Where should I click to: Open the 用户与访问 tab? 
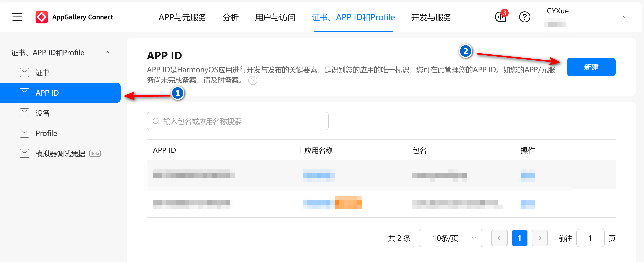pyautogui.click(x=275, y=17)
